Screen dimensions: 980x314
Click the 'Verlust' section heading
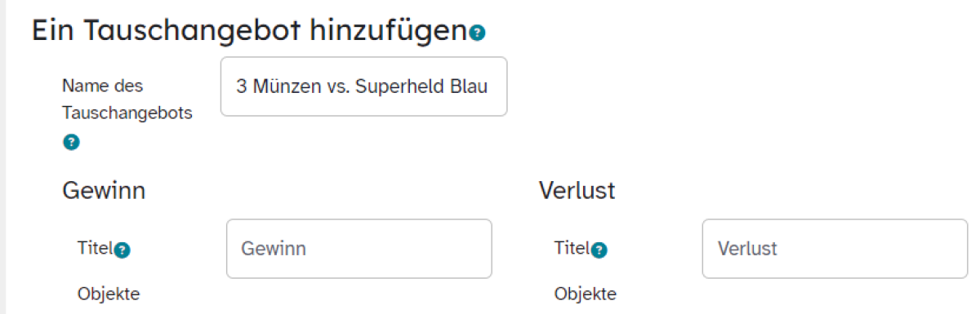point(577,192)
